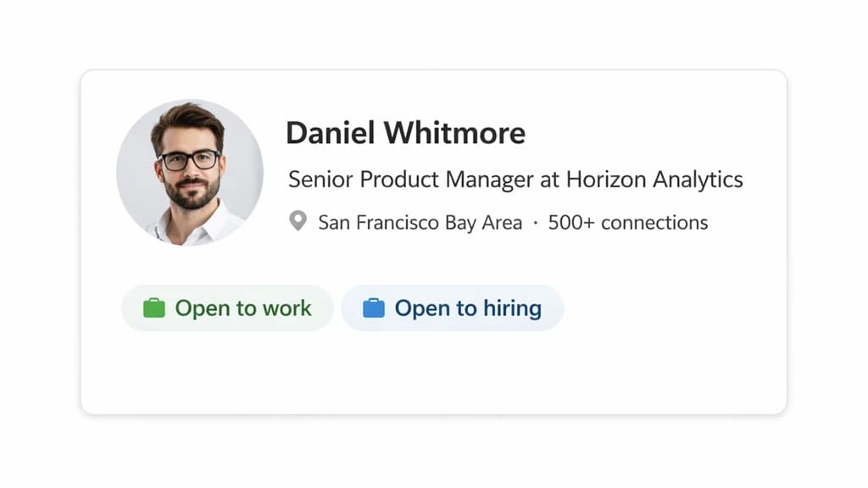Enable the green availability badge

pos(227,308)
